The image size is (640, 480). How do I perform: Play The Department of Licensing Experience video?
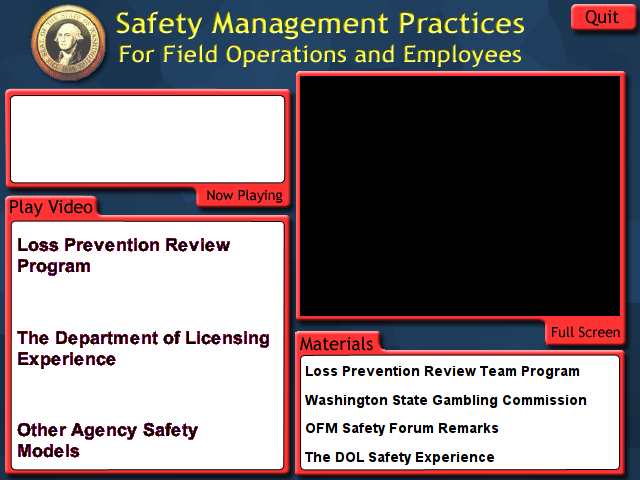pyautogui.click(x=143, y=349)
